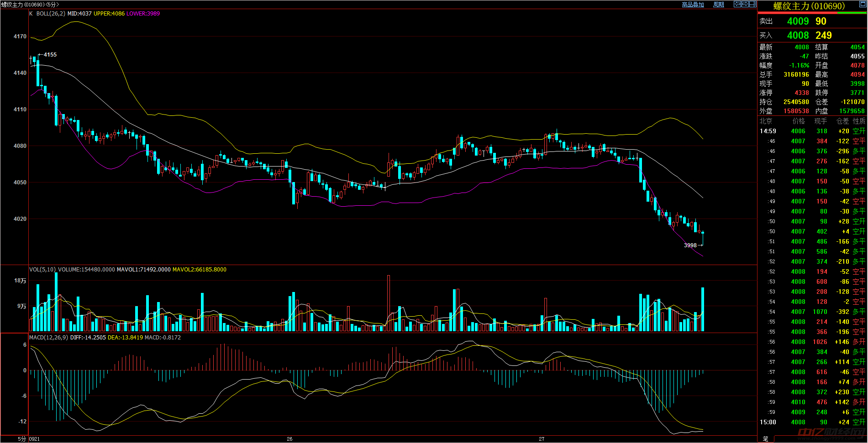Click the 26 date label on time axis

(289, 439)
